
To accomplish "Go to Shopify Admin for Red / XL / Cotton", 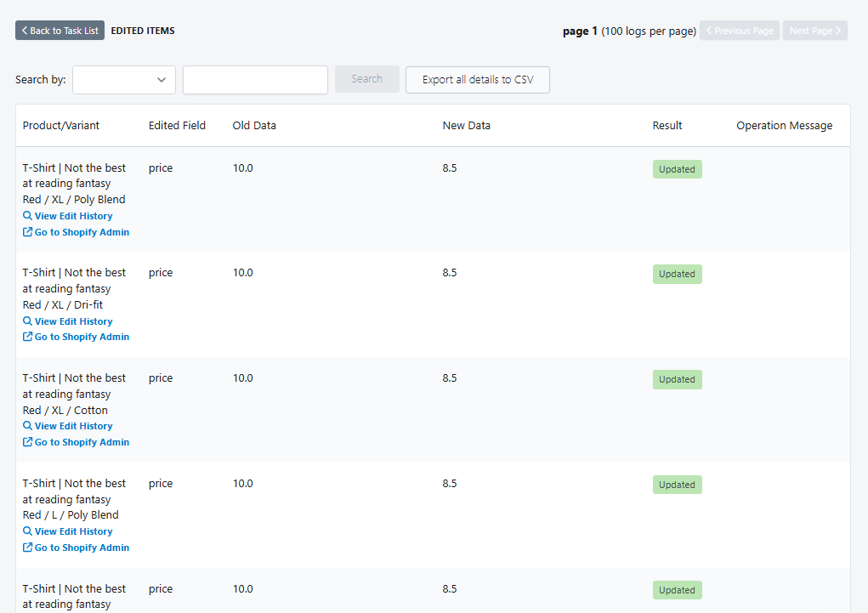I will [x=76, y=442].
